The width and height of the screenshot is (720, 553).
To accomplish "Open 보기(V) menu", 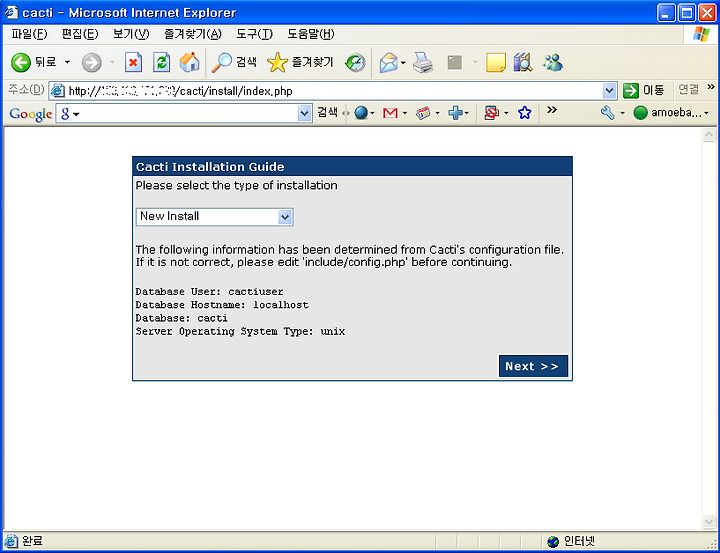I will tap(131, 34).
